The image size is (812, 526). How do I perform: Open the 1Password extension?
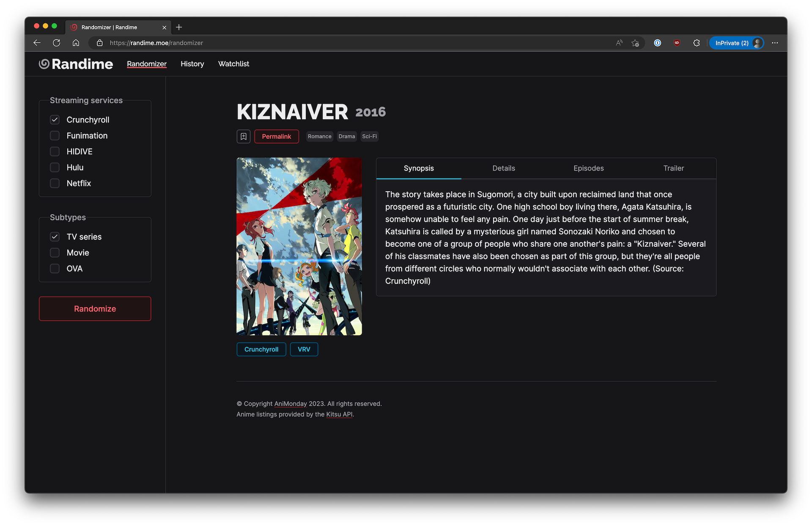click(x=658, y=43)
